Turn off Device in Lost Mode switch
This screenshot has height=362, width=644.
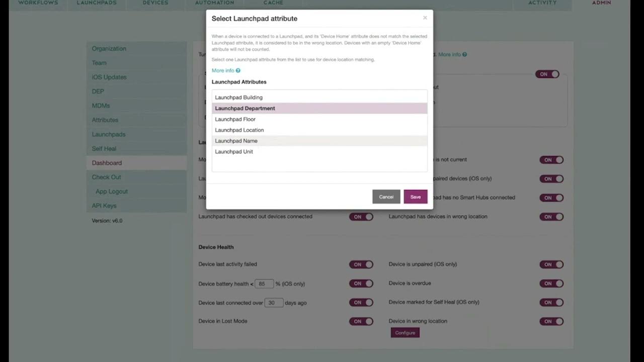[361, 321]
